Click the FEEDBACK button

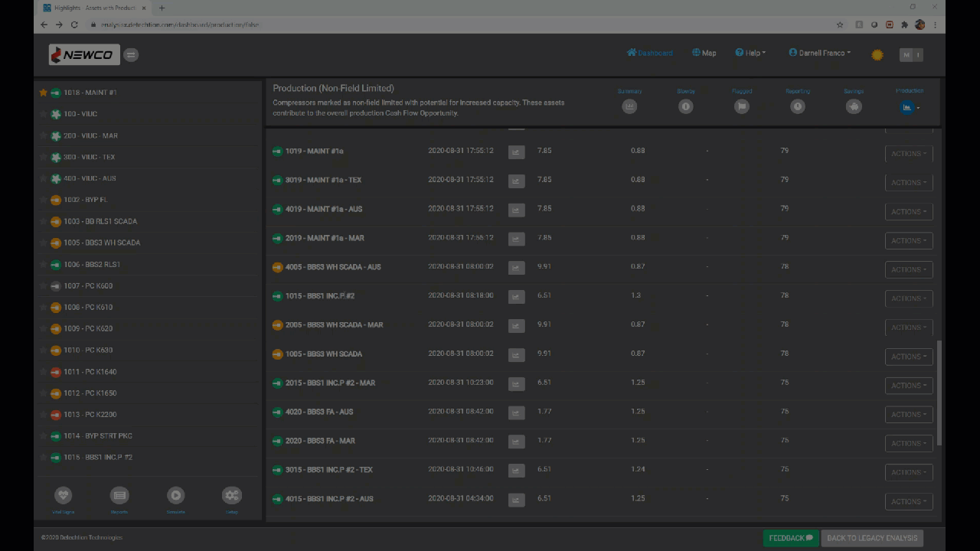[x=791, y=538]
